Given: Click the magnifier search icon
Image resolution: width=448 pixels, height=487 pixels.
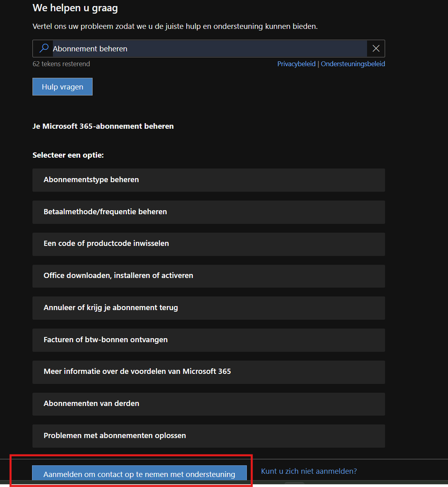Looking at the screenshot, I should click(44, 49).
